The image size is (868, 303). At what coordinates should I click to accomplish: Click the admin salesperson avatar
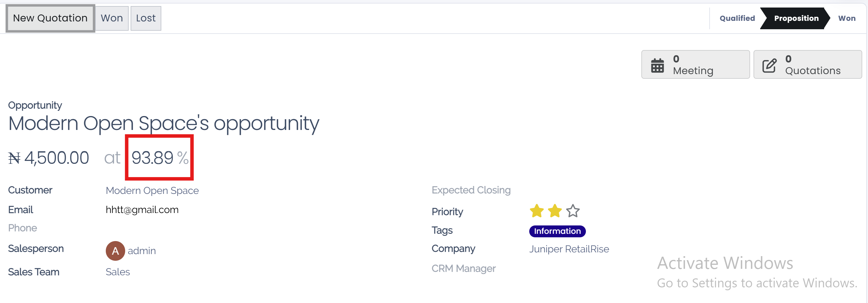[x=115, y=251]
